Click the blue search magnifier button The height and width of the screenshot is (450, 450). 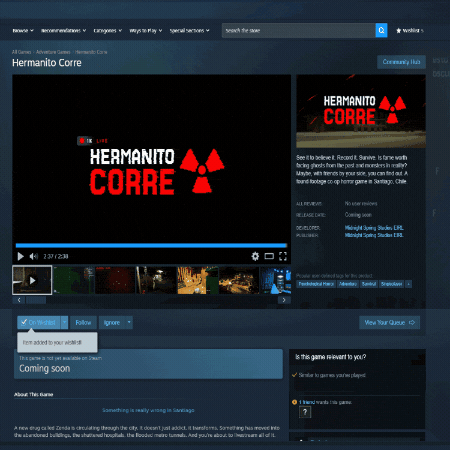pos(381,30)
